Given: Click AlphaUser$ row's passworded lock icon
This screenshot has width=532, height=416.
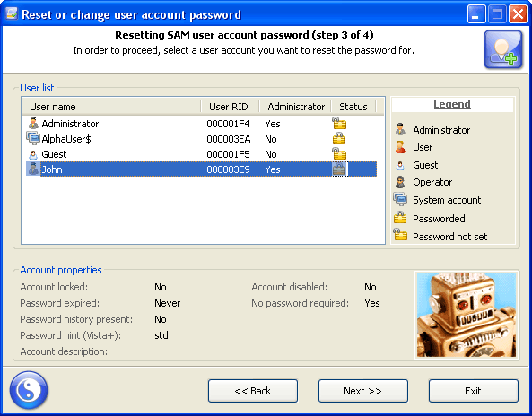Looking at the screenshot, I should click(339, 138).
